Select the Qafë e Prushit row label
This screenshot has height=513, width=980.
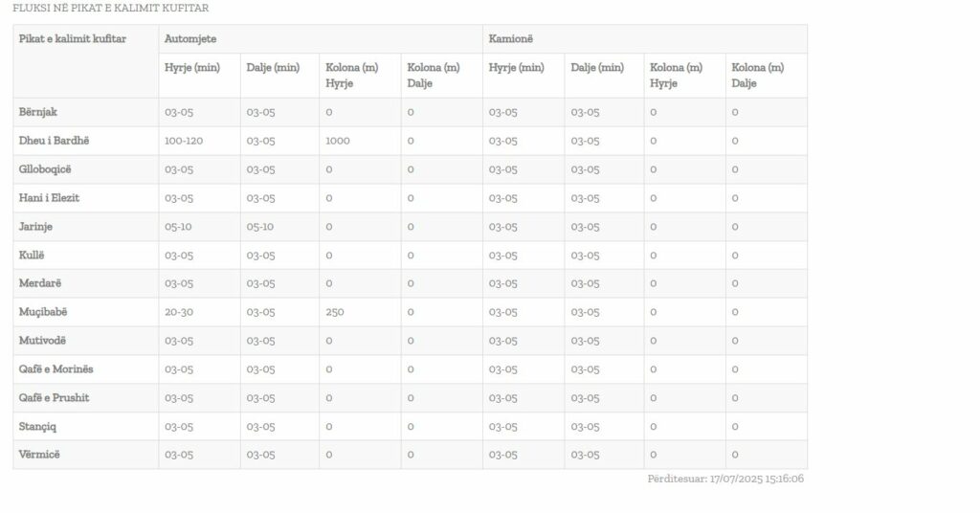[x=54, y=397]
